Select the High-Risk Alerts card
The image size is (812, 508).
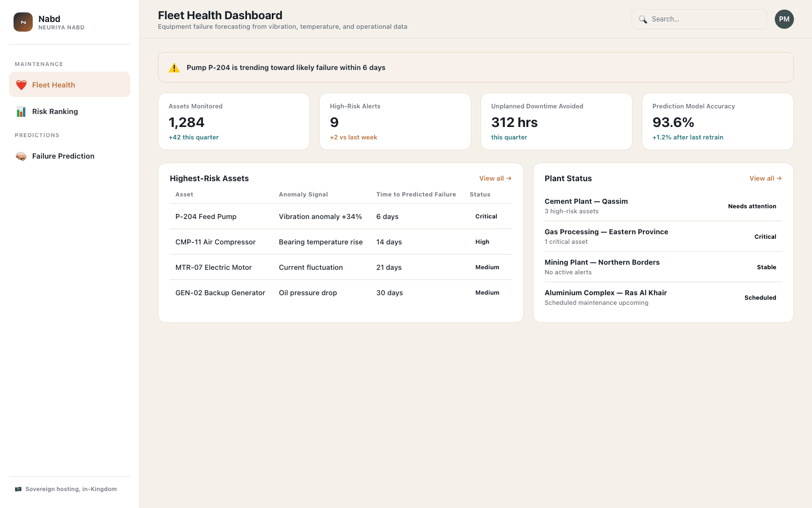(395, 121)
